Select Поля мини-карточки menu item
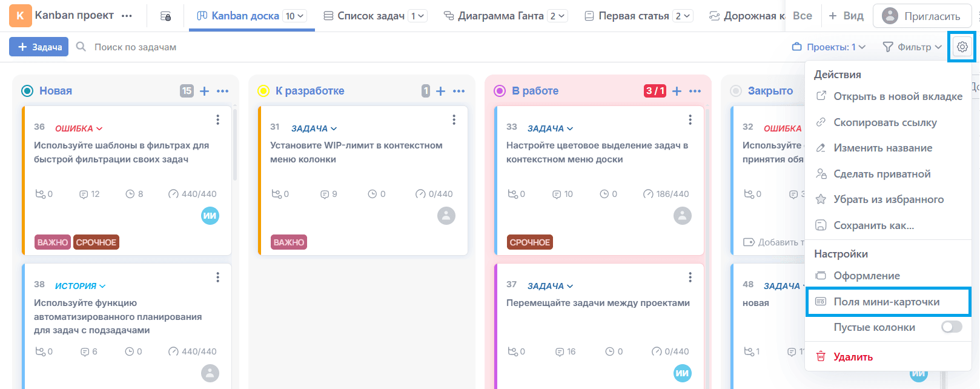Viewport: 980px width, 389px height. click(x=887, y=302)
